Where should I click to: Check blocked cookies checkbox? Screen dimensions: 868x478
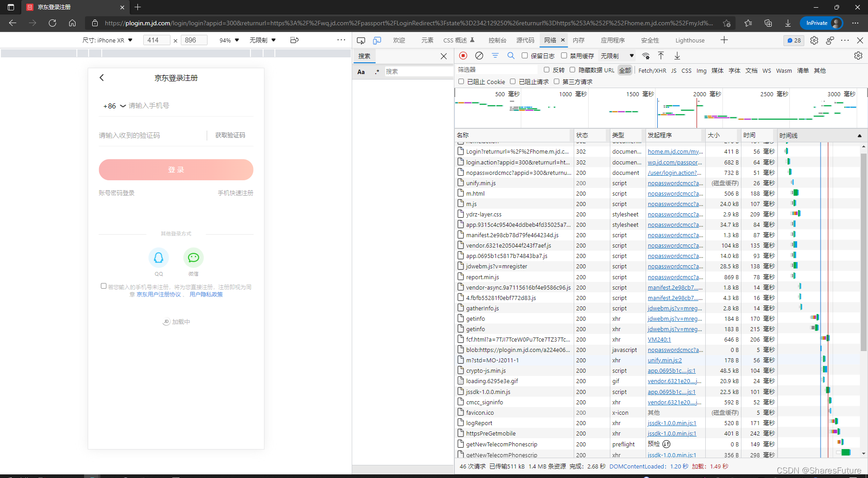pos(461,81)
